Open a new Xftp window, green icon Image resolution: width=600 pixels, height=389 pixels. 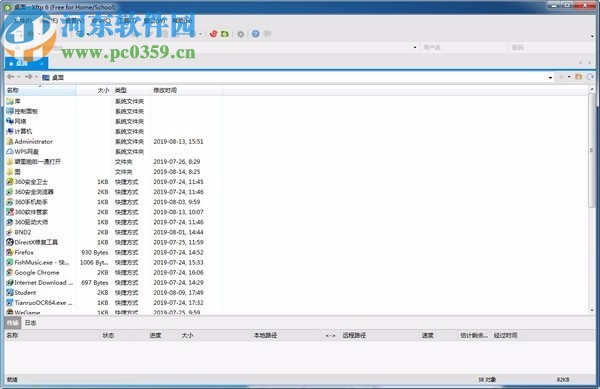[x=225, y=34]
